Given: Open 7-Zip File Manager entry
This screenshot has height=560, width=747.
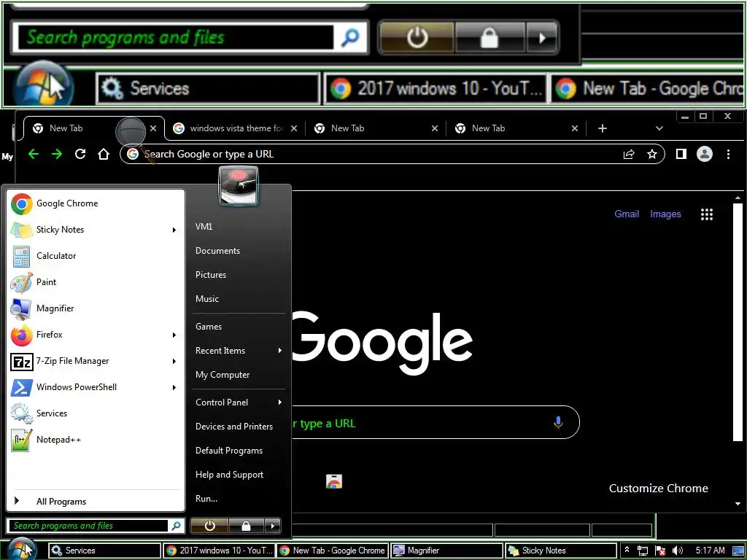Looking at the screenshot, I should [x=96, y=361].
